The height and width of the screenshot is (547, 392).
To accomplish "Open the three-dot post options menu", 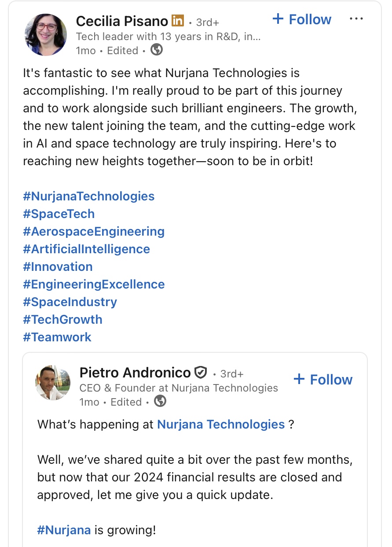I will [356, 19].
